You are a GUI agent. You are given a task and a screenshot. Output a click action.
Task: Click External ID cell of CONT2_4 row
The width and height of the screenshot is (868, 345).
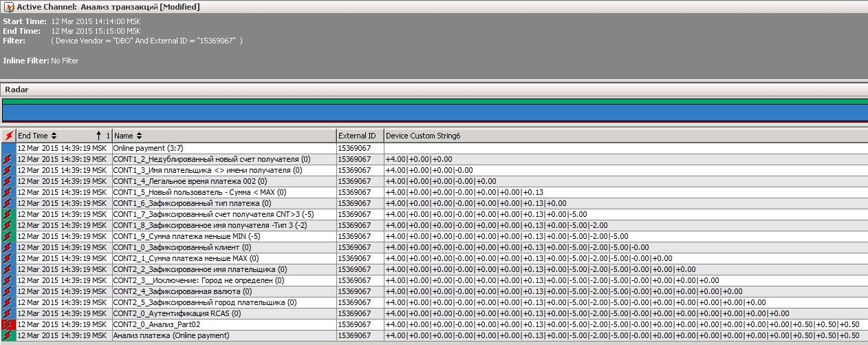click(x=354, y=291)
